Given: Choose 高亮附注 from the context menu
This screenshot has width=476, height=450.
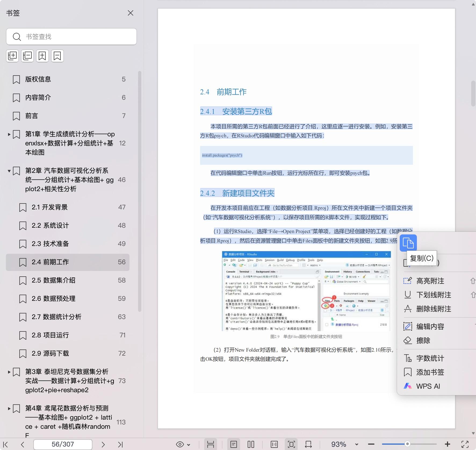Looking at the screenshot, I should tap(430, 281).
